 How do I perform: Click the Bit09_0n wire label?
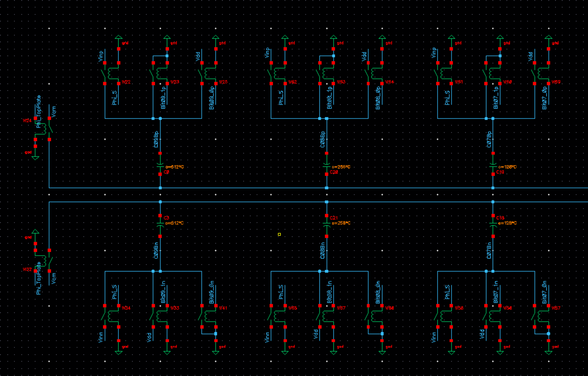pos(212,292)
